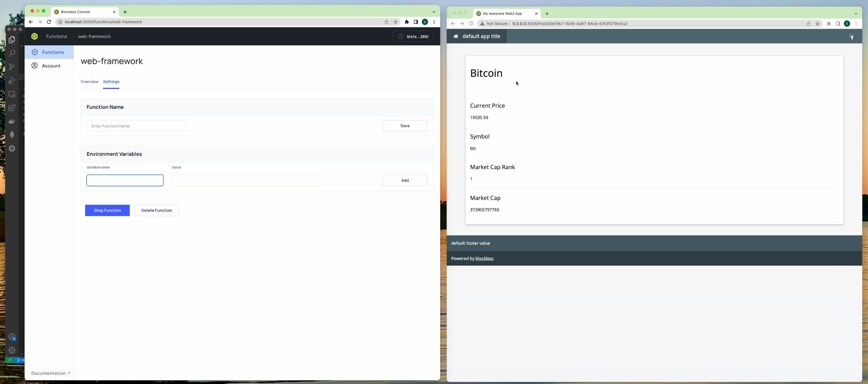This screenshot has width=868, height=384.
Task: Select the settings gear icon bottom sidebar
Action: (x=12, y=350)
